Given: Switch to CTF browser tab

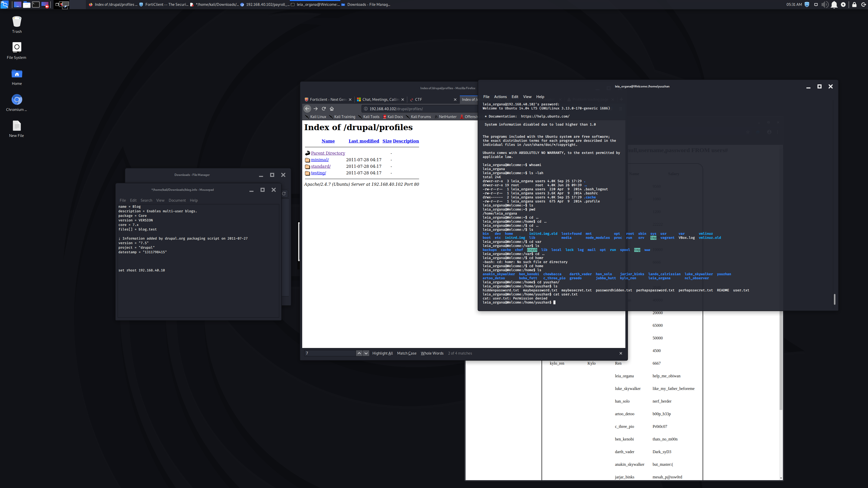Looking at the screenshot, I should (419, 100).
